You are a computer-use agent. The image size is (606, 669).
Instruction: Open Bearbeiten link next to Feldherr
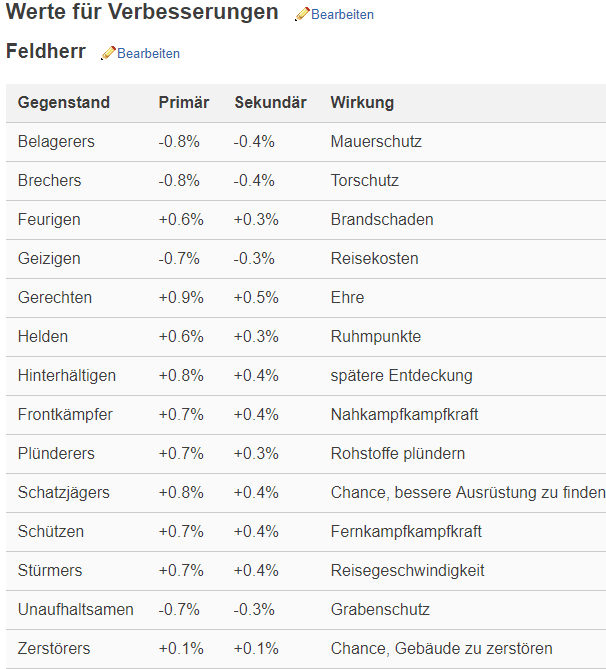149,54
